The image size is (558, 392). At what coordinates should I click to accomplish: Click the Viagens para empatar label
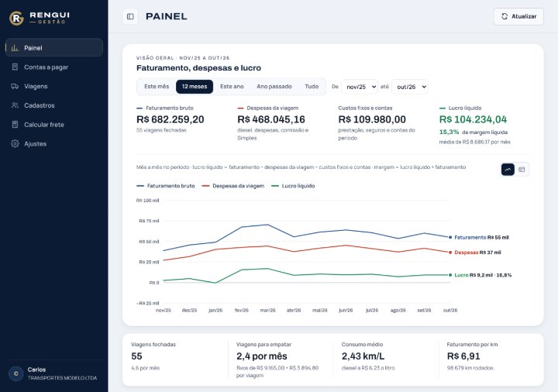pyautogui.click(x=263, y=344)
